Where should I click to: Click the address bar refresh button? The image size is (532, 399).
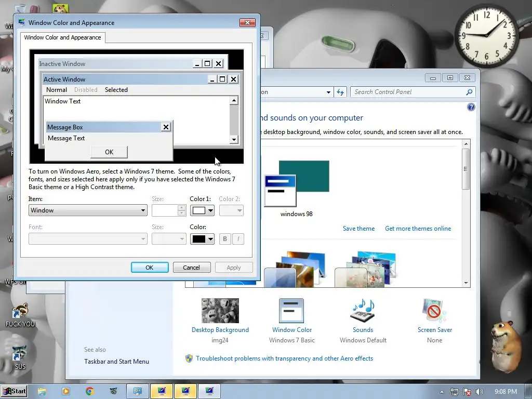point(340,92)
